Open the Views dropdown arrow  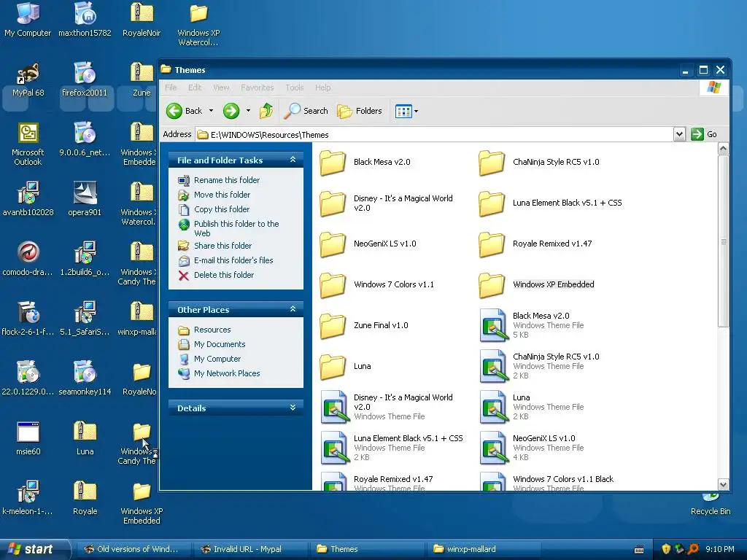pos(416,112)
